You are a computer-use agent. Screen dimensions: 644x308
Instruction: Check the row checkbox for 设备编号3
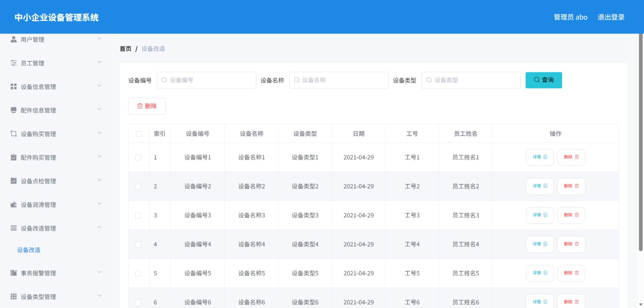pyautogui.click(x=138, y=216)
